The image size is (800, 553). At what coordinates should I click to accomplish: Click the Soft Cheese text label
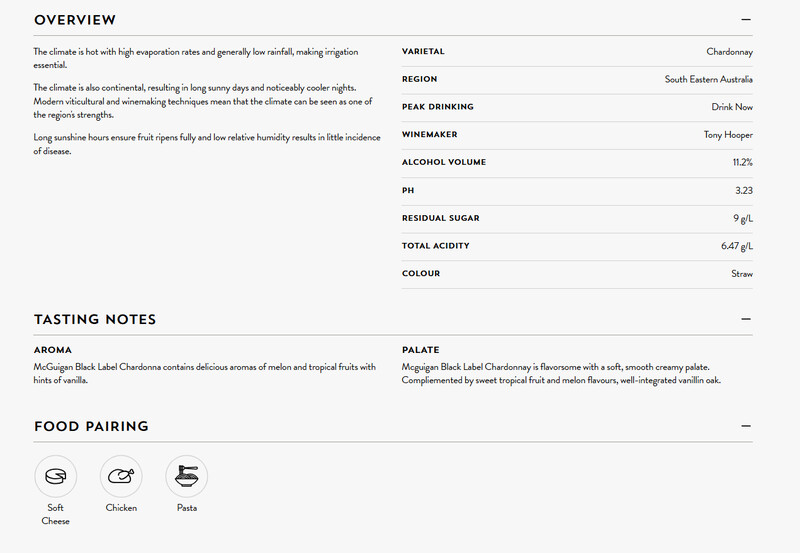click(x=55, y=514)
